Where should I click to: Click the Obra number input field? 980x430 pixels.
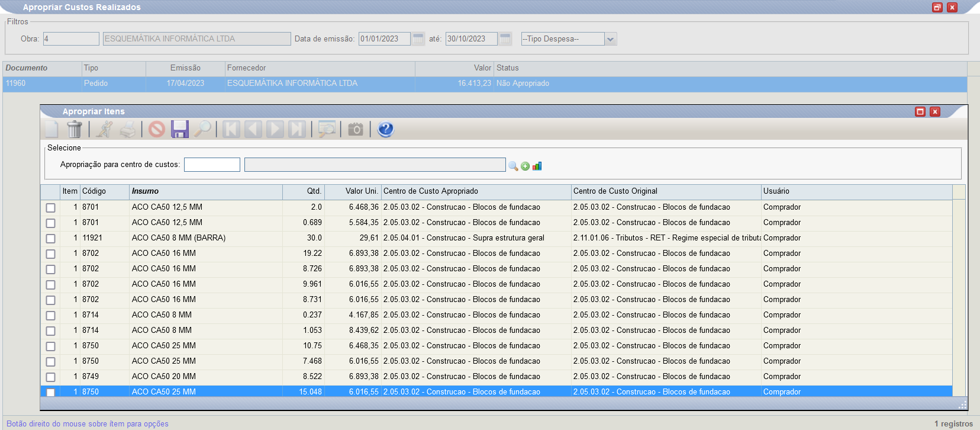pos(71,39)
